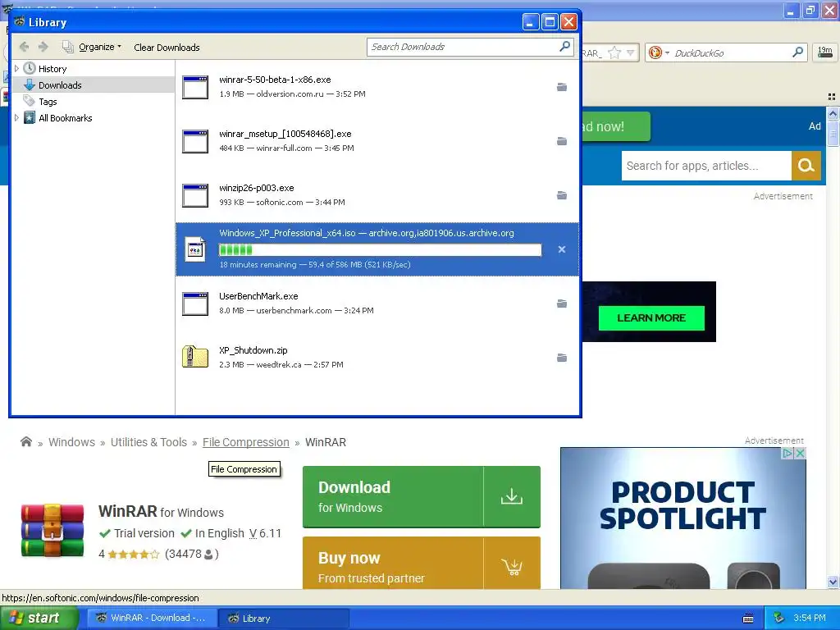Open folder for UserBenchMark.exe
840x630 pixels.
tap(561, 304)
